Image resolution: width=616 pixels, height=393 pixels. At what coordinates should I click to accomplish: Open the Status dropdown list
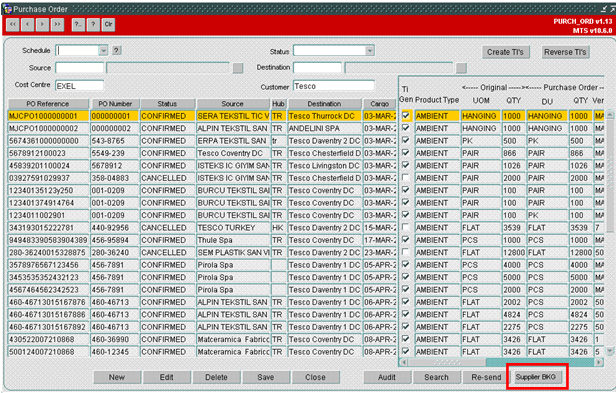coord(369,50)
